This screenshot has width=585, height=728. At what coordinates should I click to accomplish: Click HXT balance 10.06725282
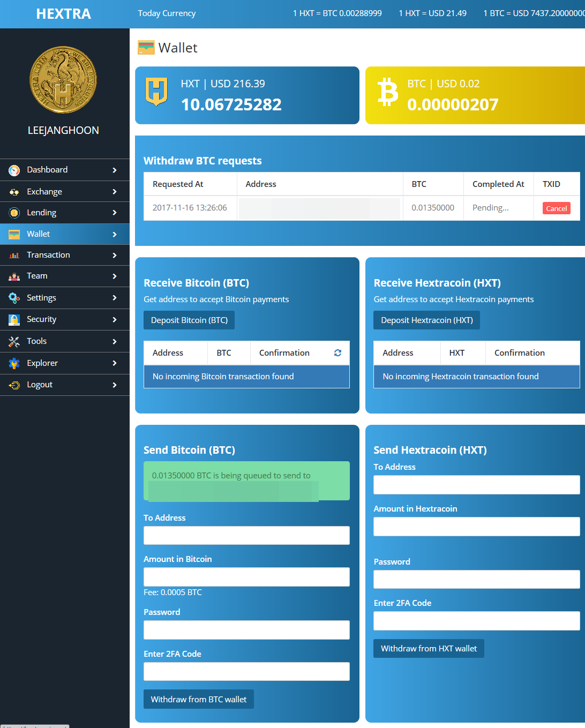point(231,104)
